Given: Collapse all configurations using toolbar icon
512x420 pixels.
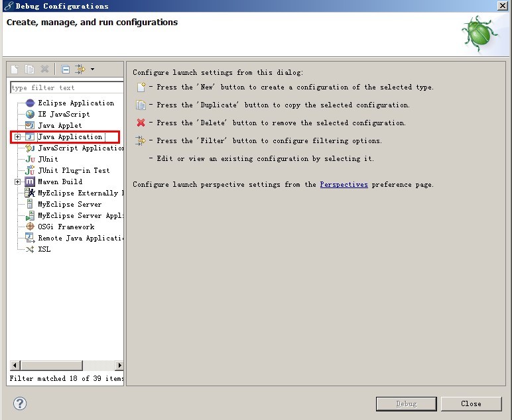Looking at the screenshot, I should point(65,69).
